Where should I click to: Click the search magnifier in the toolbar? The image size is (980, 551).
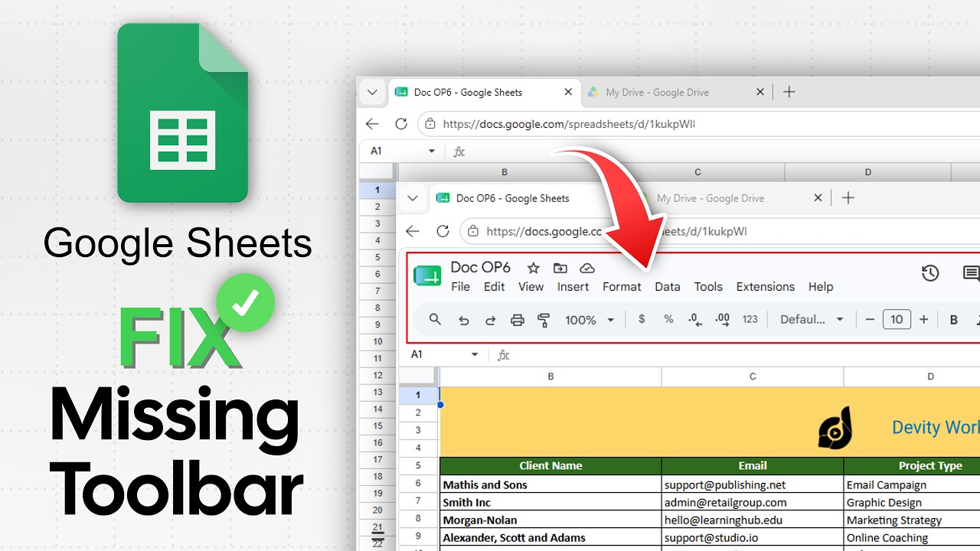click(435, 319)
